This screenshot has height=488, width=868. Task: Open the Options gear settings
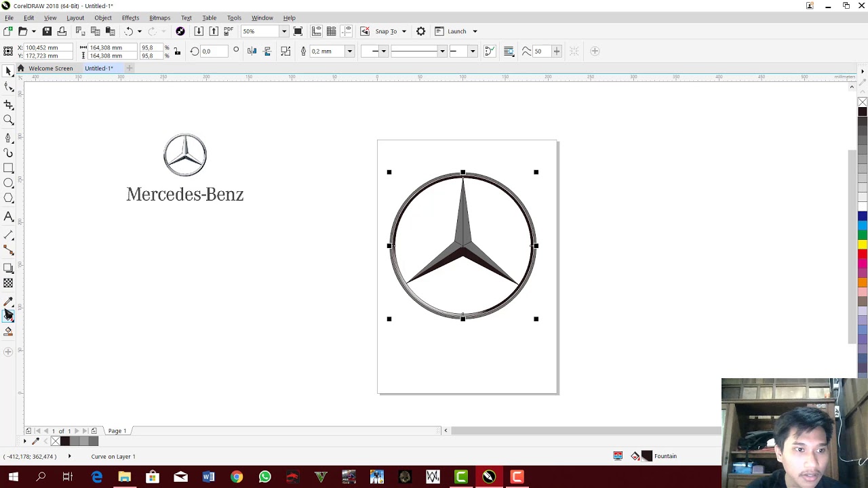coord(420,31)
